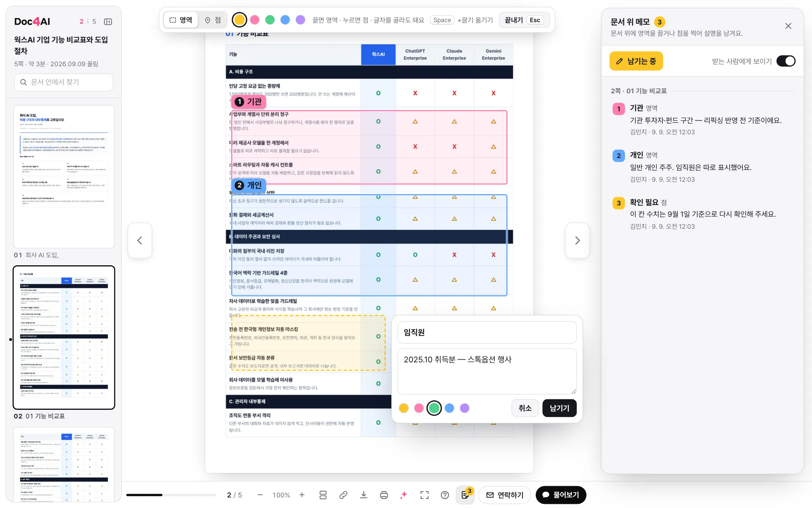
Task: Edit the memo description text area
Action: (x=487, y=371)
